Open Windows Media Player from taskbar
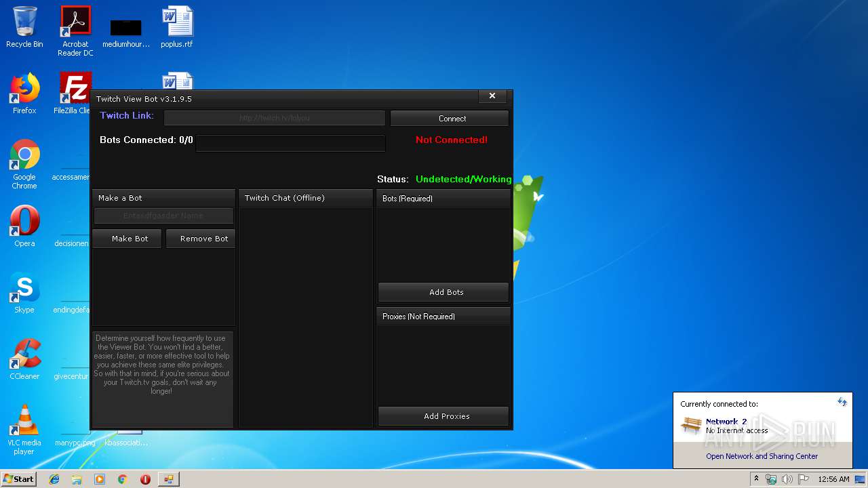 tap(100, 479)
